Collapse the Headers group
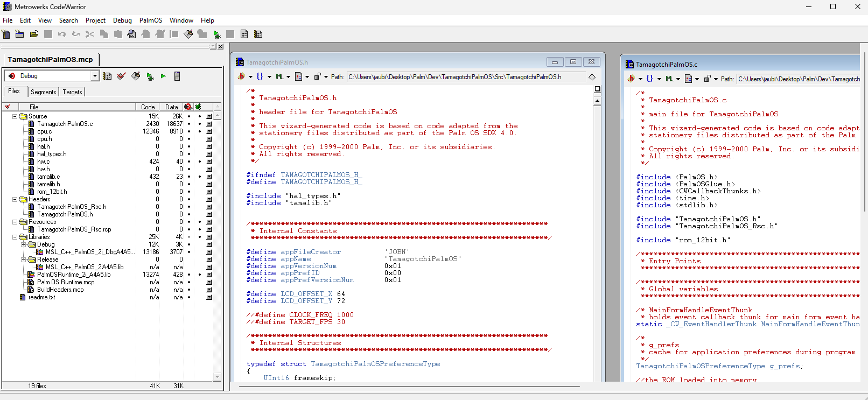 click(x=15, y=199)
